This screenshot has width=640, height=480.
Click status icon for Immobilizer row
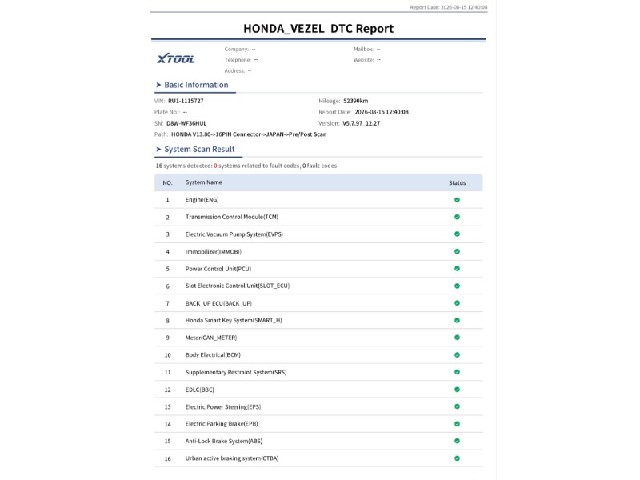[x=457, y=252]
